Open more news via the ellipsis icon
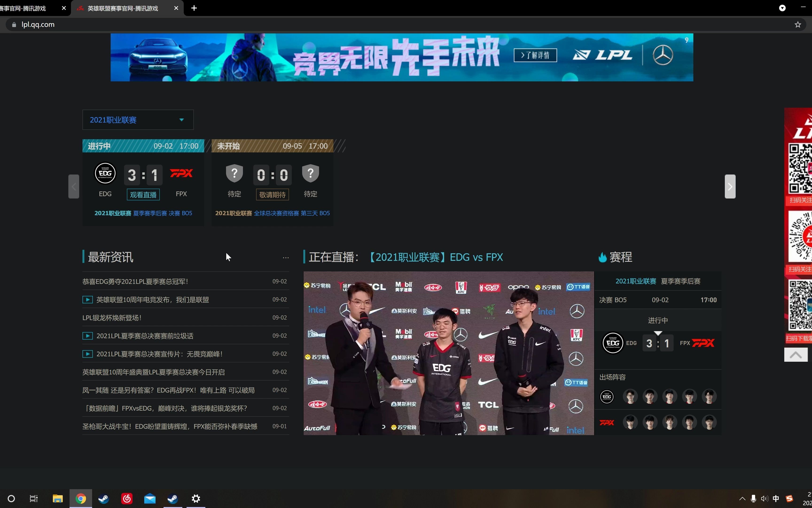812x508 pixels. pos(285,258)
